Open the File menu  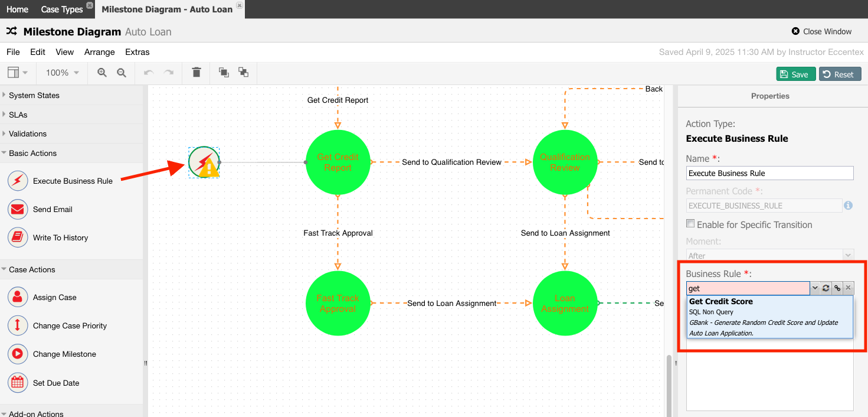pyautogui.click(x=13, y=52)
